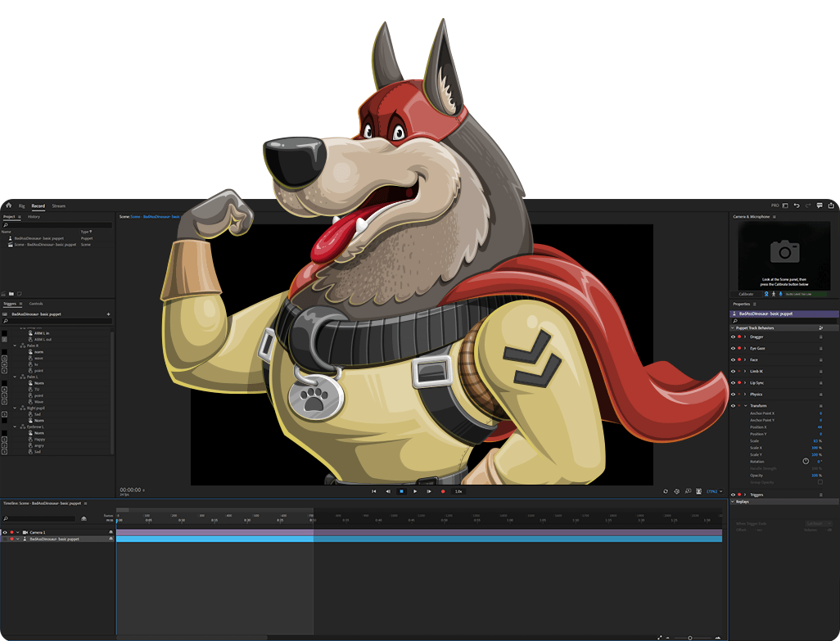Click the Rotation dial in Transform

pyautogui.click(x=806, y=461)
